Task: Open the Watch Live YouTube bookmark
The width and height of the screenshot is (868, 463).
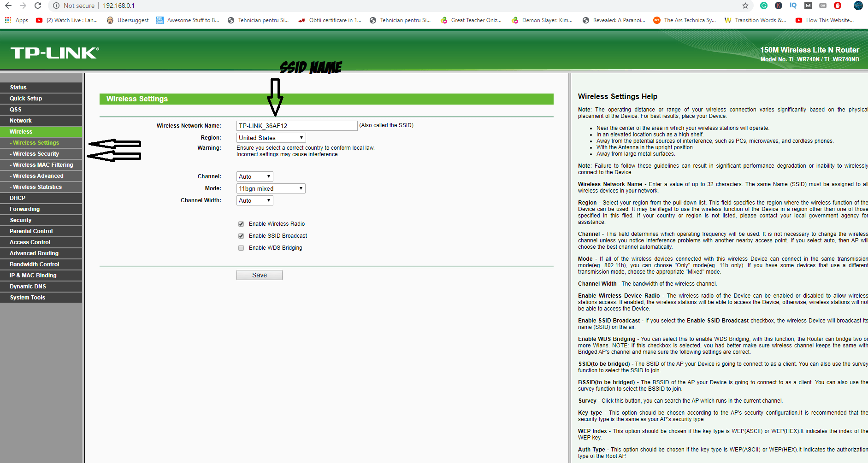Action: pyautogui.click(x=67, y=20)
